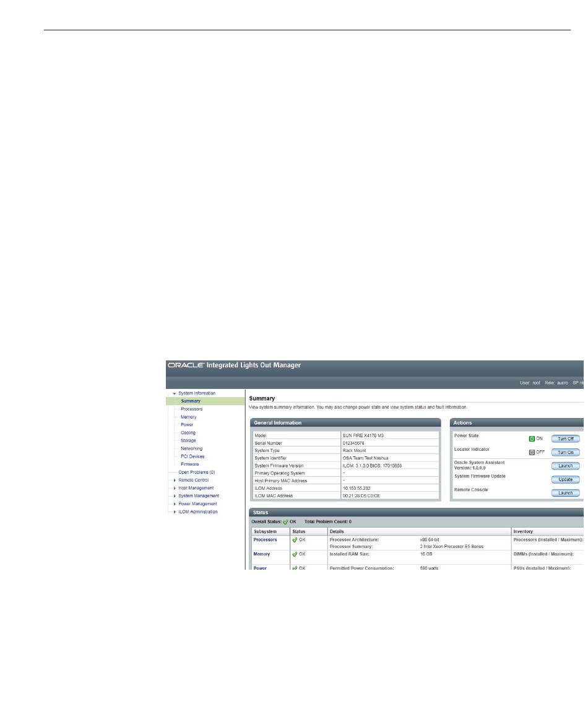Collapse the System Information tree node
Viewport: 588px width, 714px height.
coord(175,393)
